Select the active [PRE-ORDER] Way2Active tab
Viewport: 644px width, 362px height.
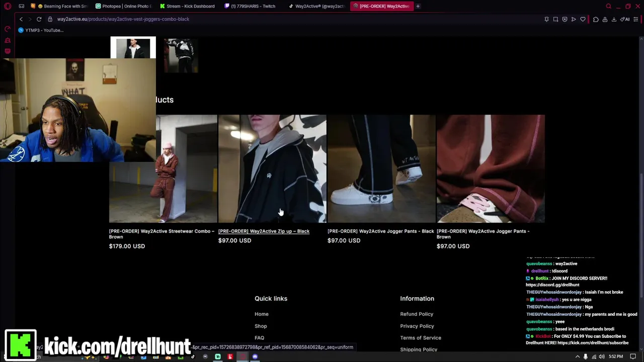pyautogui.click(x=381, y=6)
